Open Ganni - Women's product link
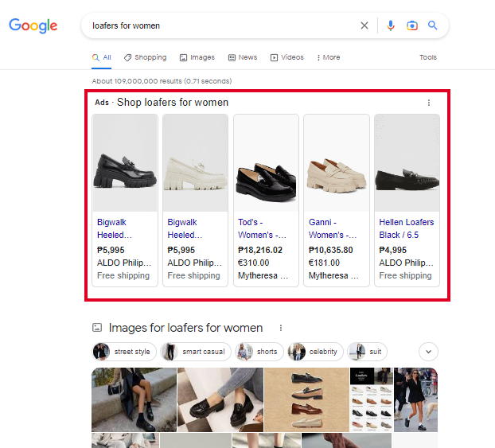 click(333, 228)
